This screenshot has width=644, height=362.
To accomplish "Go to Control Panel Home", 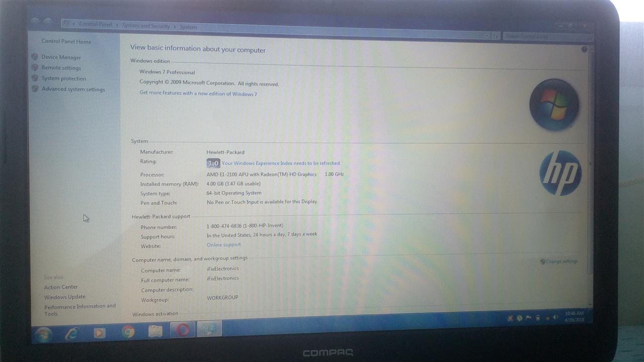I will point(66,41).
